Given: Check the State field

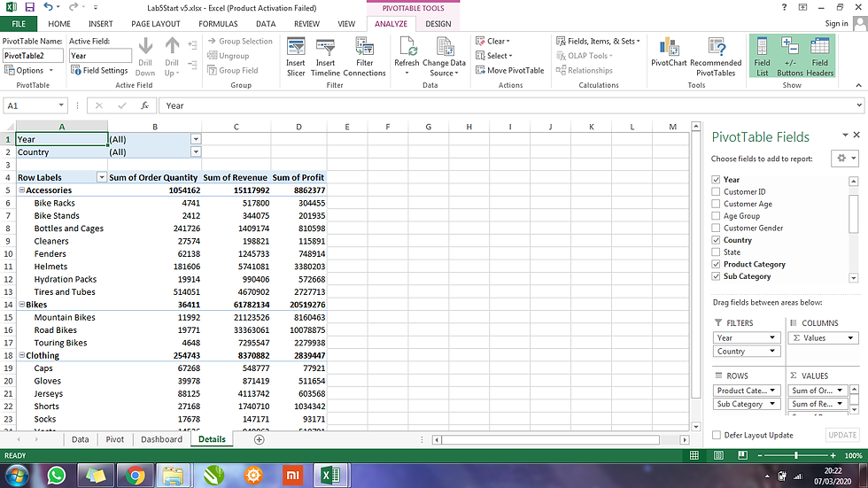Looking at the screenshot, I should [x=716, y=252].
